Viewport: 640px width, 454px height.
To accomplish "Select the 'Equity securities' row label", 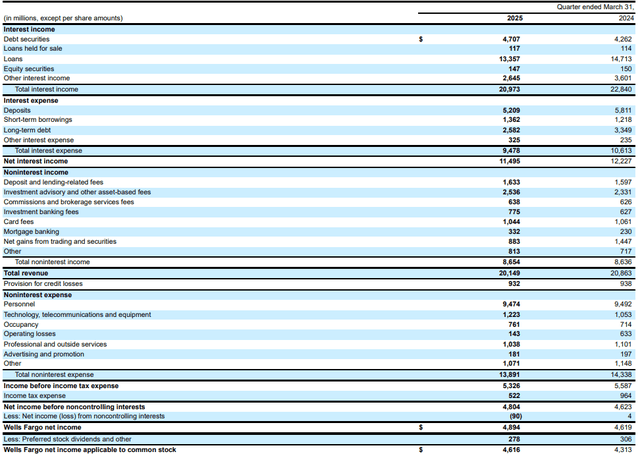I will tap(29, 69).
